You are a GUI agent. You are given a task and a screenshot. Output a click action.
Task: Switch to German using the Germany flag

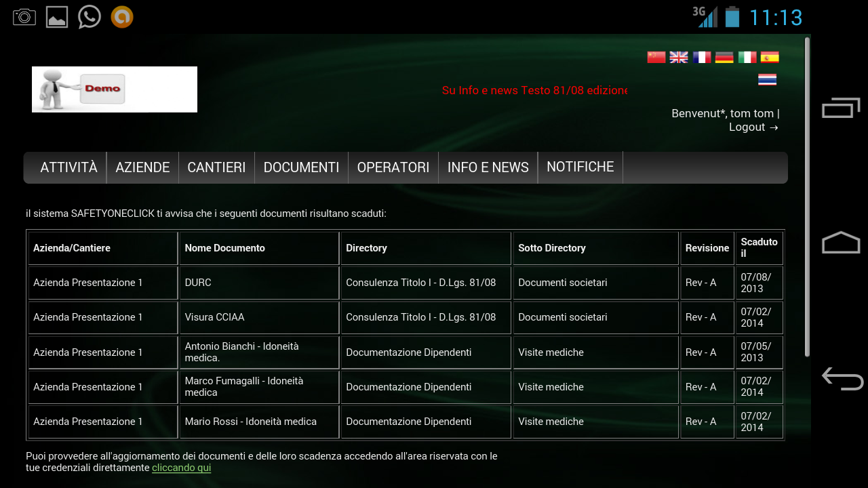tap(724, 57)
